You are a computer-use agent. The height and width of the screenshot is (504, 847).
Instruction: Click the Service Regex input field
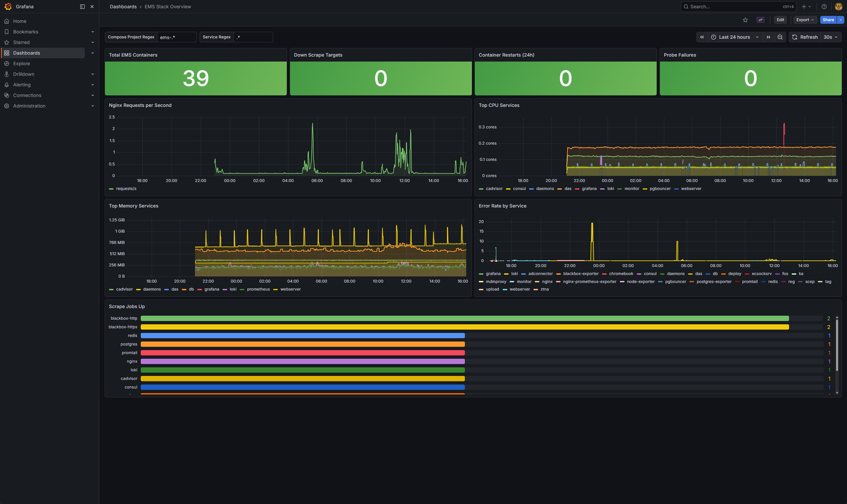(253, 37)
